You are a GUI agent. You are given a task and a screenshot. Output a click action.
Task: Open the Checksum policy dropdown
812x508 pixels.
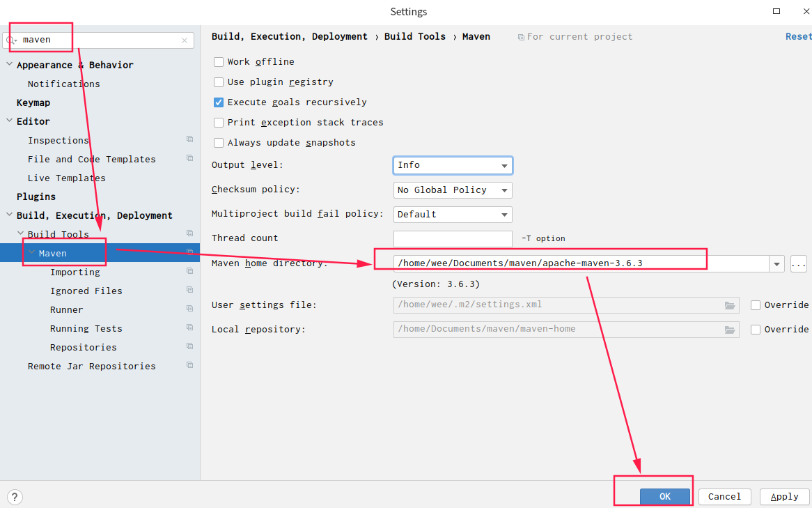453,190
